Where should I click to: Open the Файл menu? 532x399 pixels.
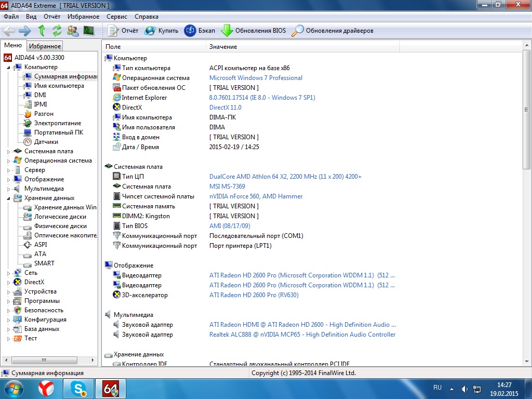pyautogui.click(x=11, y=17)
